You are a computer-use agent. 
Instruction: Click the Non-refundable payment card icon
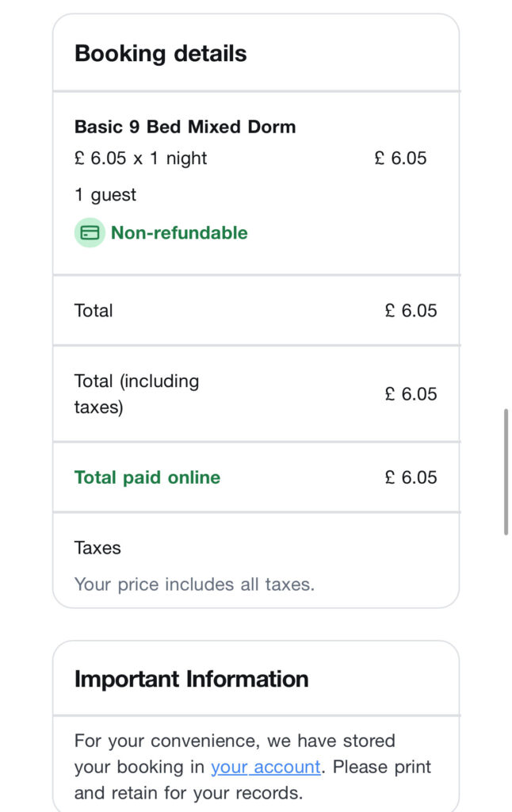pos(90,232)
